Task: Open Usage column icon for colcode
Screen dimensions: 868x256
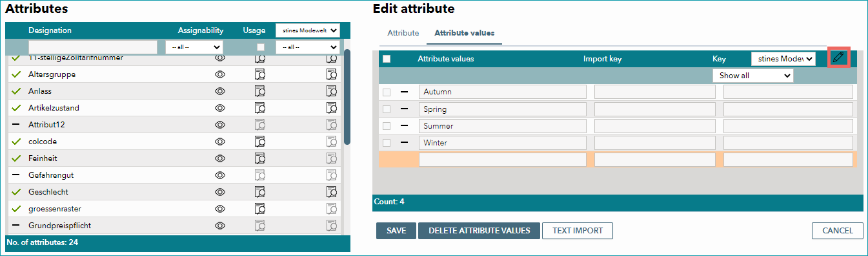Action: click(260, 142)
